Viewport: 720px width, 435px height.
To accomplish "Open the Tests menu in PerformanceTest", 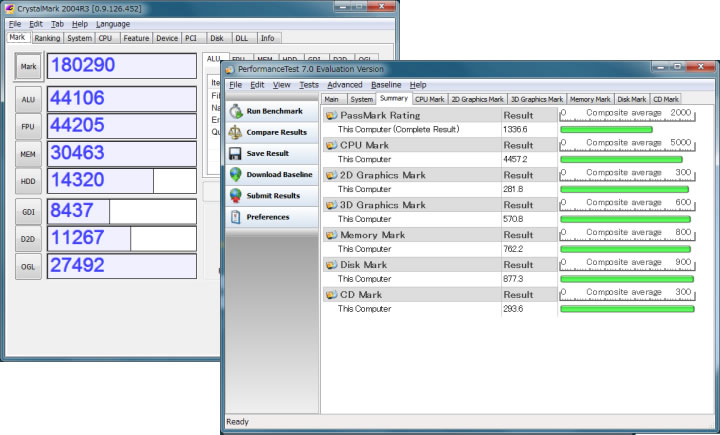I will (309, 85).
